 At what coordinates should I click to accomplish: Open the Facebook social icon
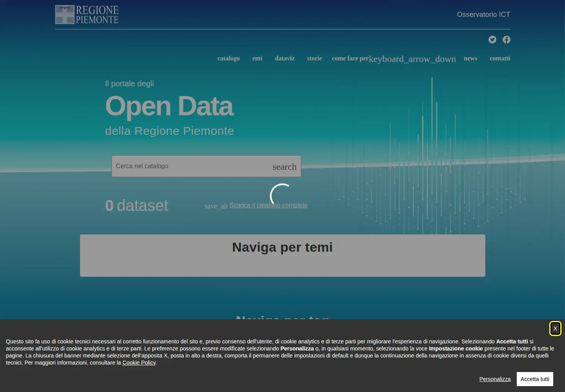click(507, 40)
